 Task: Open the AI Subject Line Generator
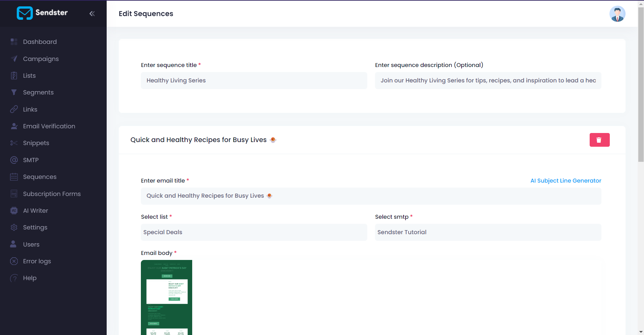[566, 181]
